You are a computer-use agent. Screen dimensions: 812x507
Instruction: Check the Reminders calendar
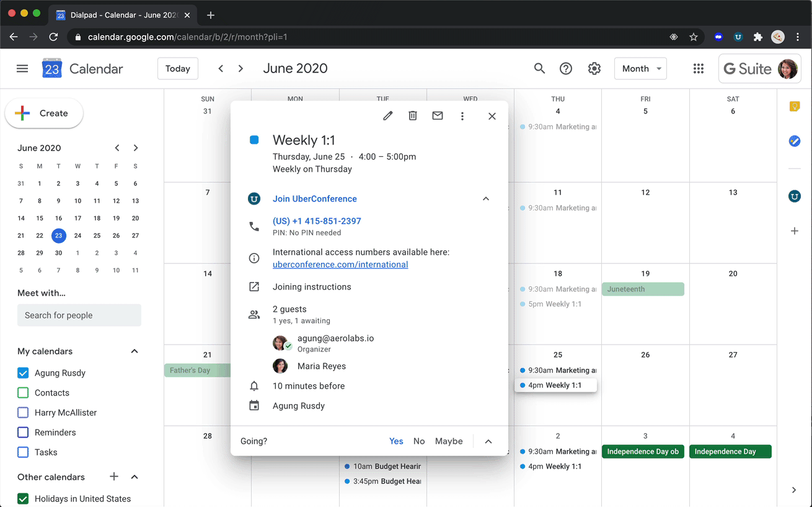click(x=23, y=433)
